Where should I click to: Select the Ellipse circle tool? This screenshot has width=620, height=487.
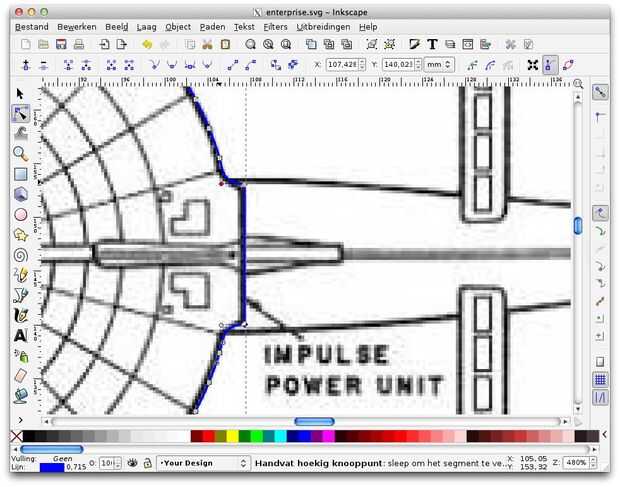coord(21,215)
